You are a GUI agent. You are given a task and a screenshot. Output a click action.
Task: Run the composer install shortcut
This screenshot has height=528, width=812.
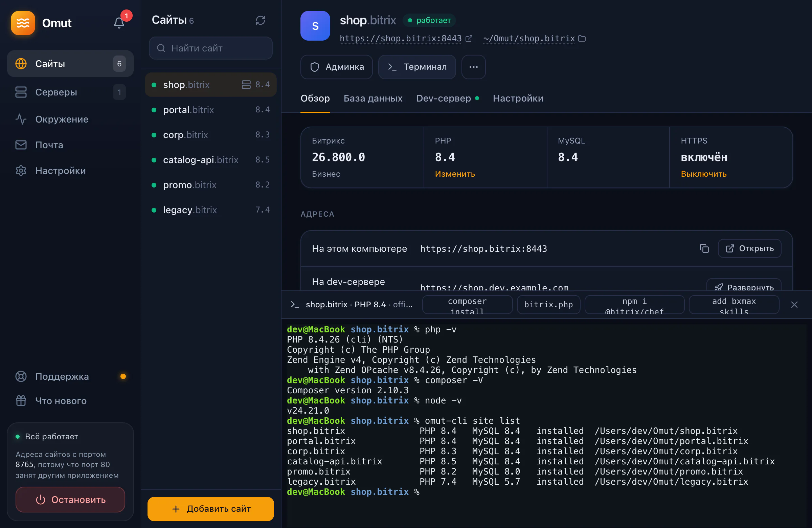(x=467, y=304)
